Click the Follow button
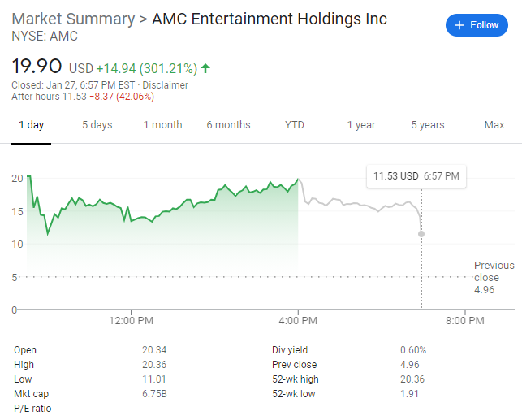This screenshot has width=522, height=420. point(477,25)
